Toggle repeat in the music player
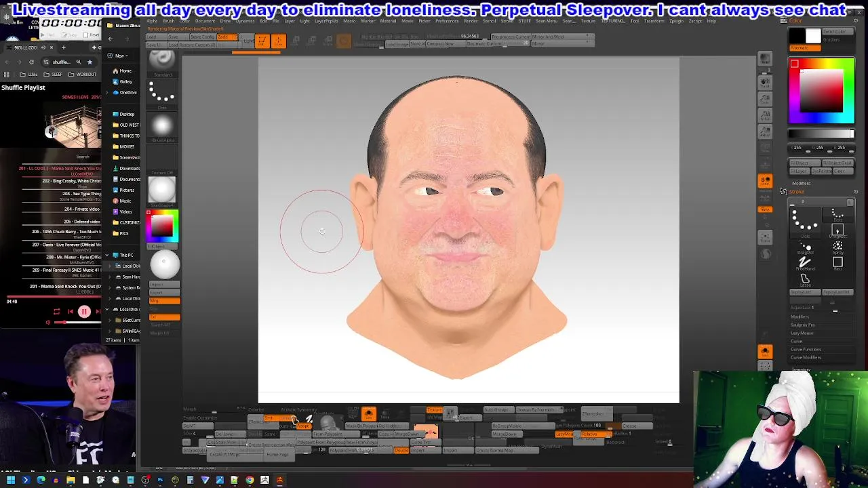This screenshot has height=488, width=868. [56, 312]
